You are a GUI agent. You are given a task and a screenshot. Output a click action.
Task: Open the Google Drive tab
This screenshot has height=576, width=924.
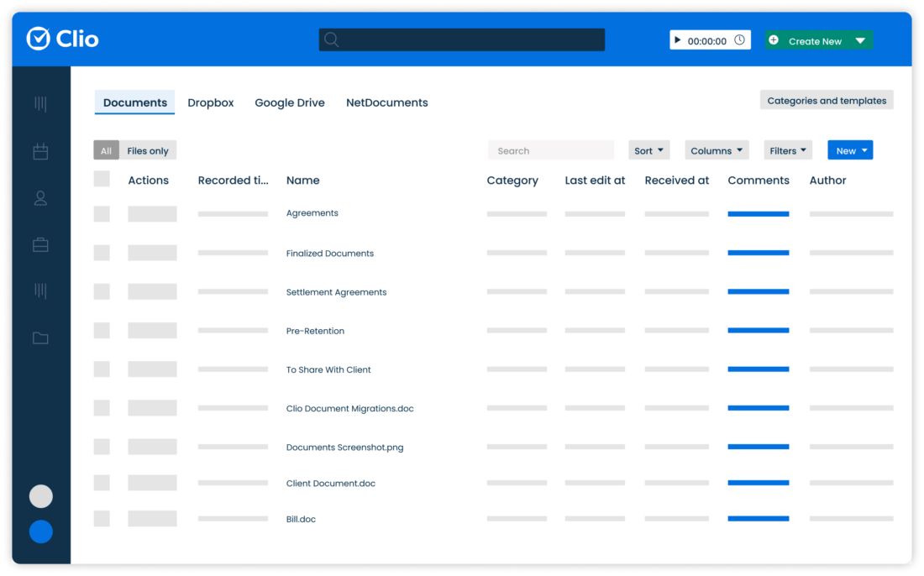pos(289,102)
